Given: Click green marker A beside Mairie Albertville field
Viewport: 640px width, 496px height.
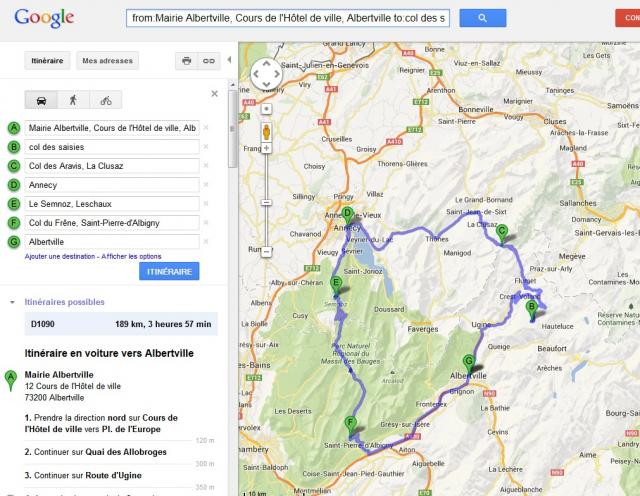Looking at the screenshot, I should tap(14, 128).
